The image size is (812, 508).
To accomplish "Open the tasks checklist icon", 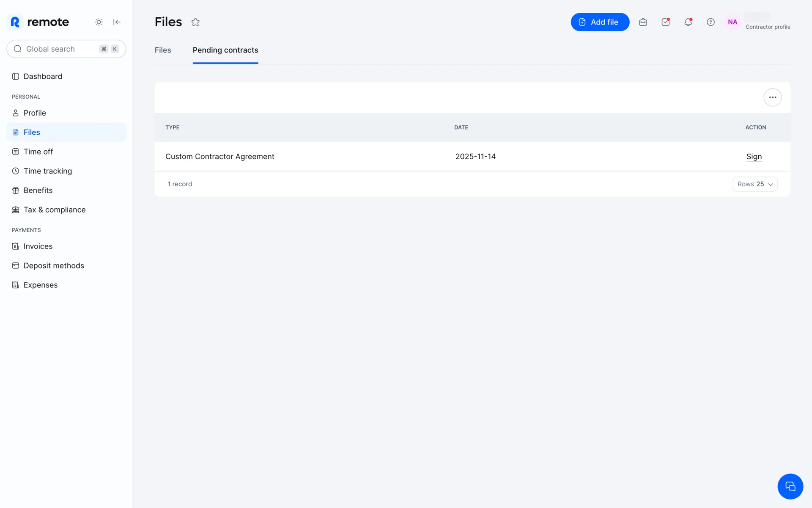I will click(666, 22).
